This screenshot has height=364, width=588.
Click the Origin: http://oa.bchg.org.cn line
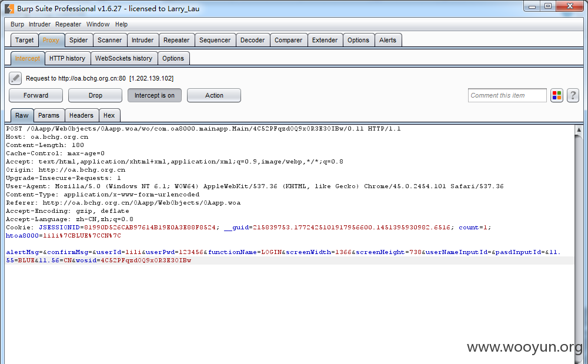tap(65, 170)
